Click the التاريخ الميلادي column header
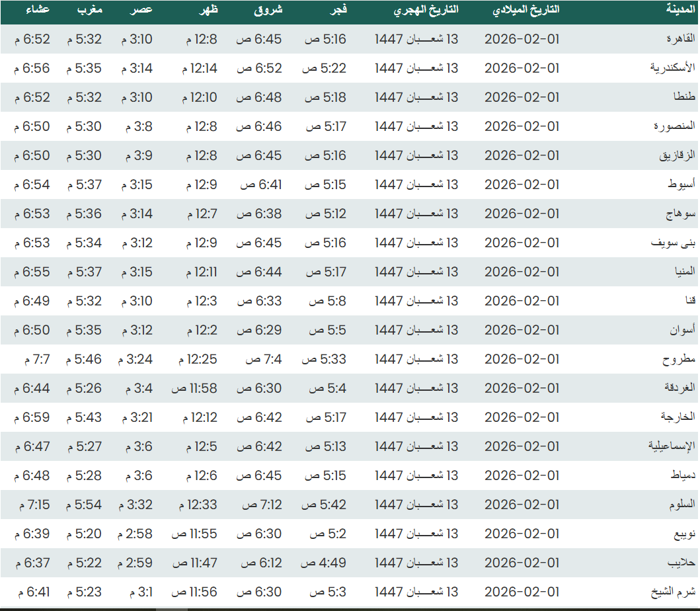This screenshot has width=700, height=611. tap(526, 10)
